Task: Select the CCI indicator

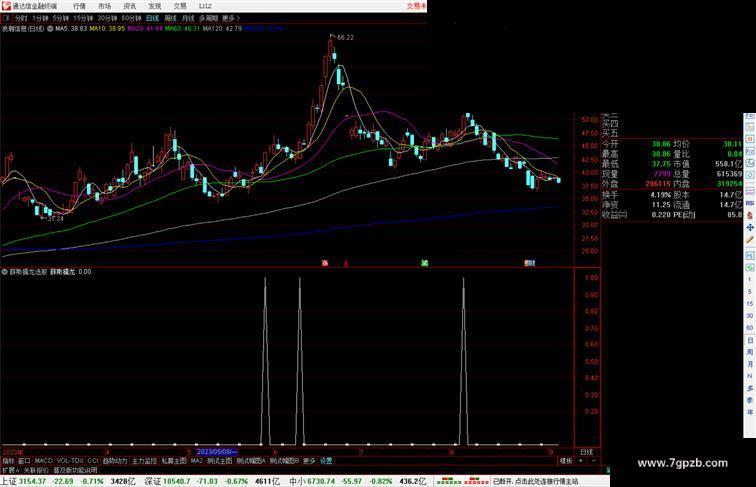Action: (x=93, y=461)
